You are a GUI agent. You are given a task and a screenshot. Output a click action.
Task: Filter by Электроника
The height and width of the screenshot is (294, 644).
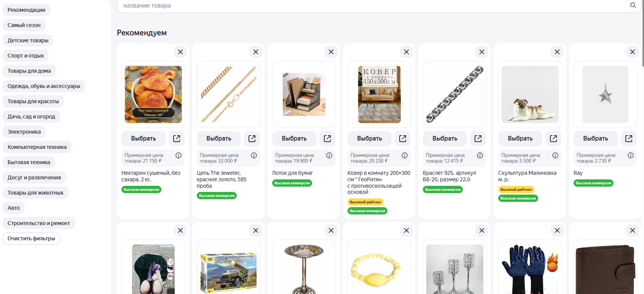[24, 131]
